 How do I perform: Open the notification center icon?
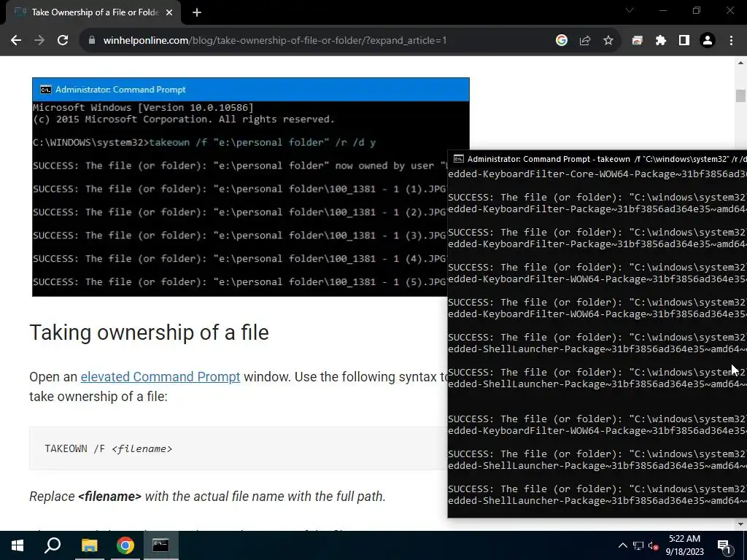pyautogui.click(x=724, y=545)
